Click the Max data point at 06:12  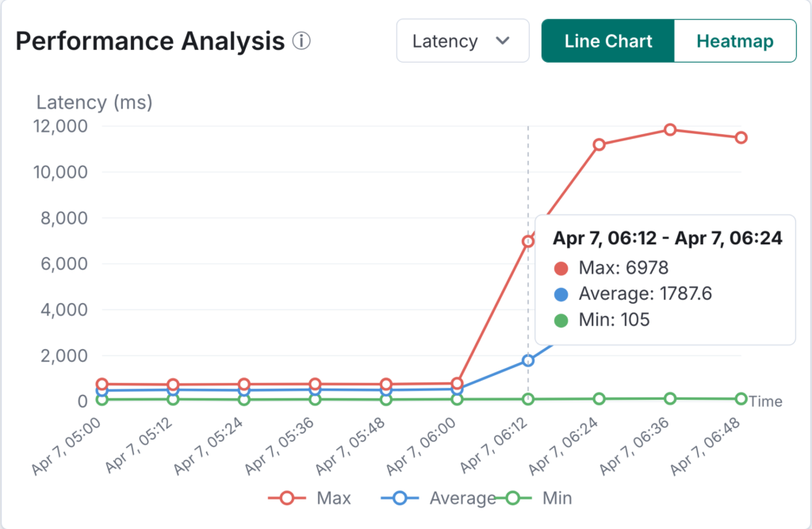527,241
